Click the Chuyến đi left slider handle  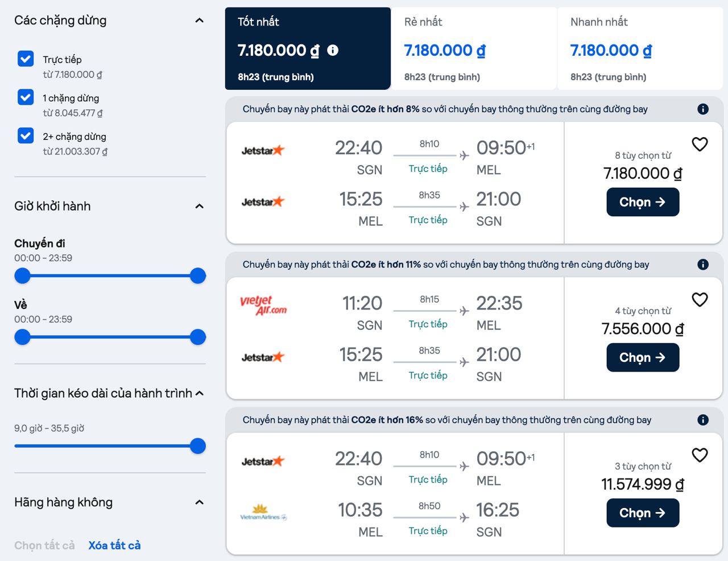click(22, 276)
